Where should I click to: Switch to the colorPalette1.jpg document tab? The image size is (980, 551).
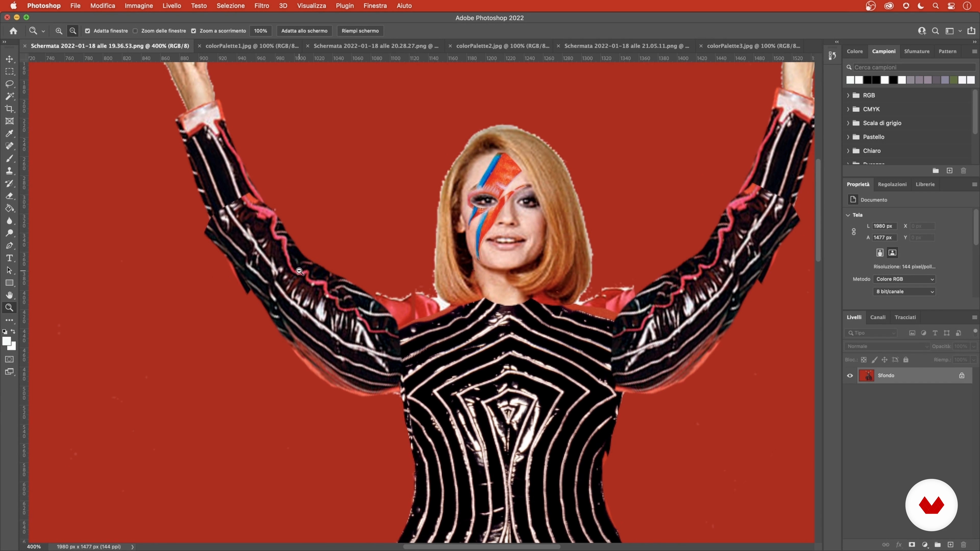tap(252, 46)
